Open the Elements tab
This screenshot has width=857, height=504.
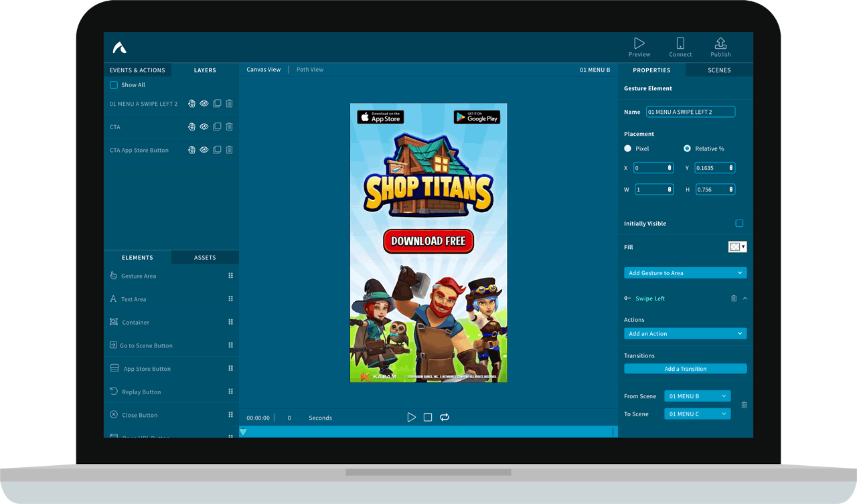coord(137,257)
